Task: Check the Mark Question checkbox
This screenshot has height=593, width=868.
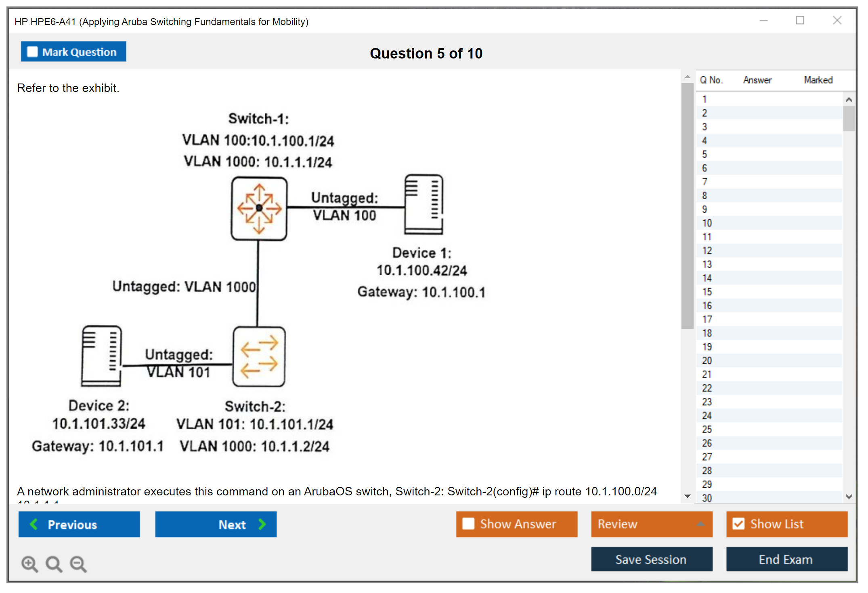Action: tap(32, 52)
